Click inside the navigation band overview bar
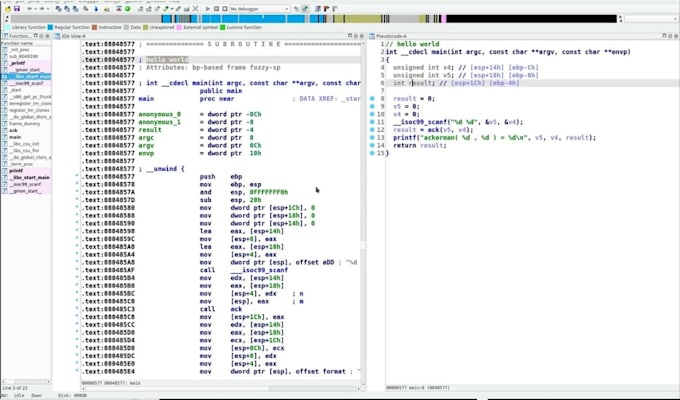 pyautogui.click(x=313, y=19)
